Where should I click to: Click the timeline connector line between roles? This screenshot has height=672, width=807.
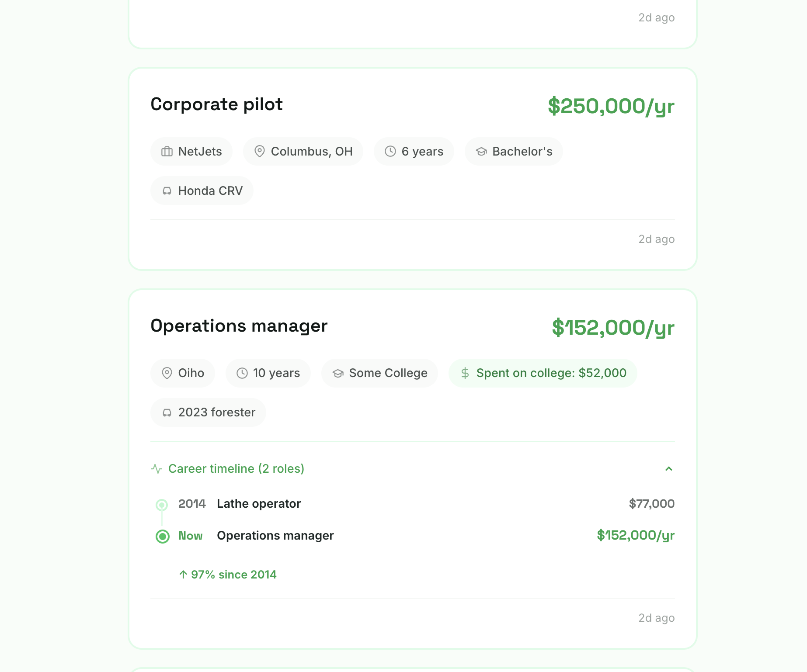[x=162, y=520]
